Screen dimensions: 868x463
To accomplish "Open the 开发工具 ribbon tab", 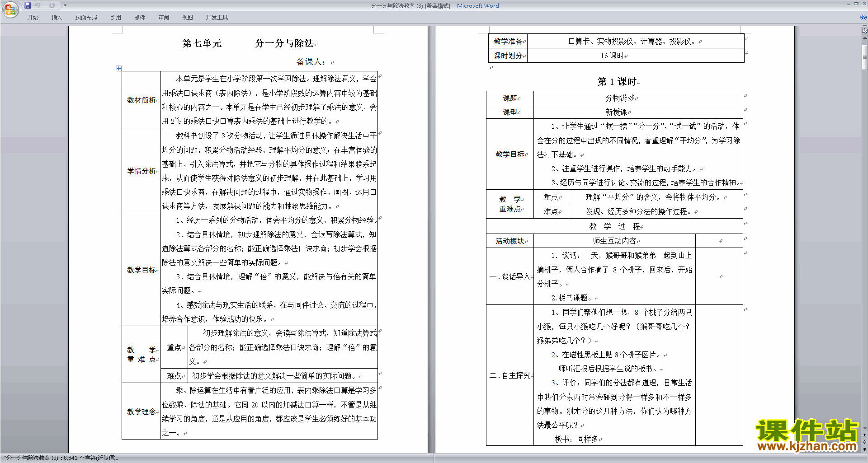I will point(217,17).
